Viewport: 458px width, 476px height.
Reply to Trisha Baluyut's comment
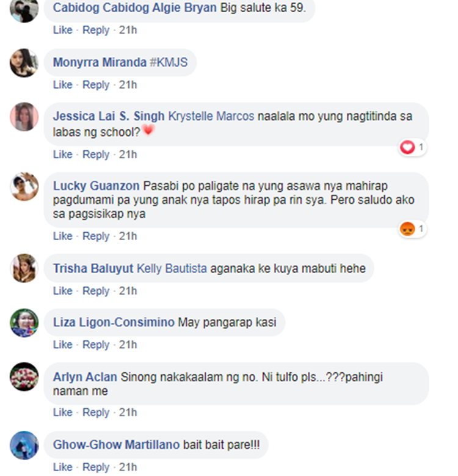click(96, 291)
